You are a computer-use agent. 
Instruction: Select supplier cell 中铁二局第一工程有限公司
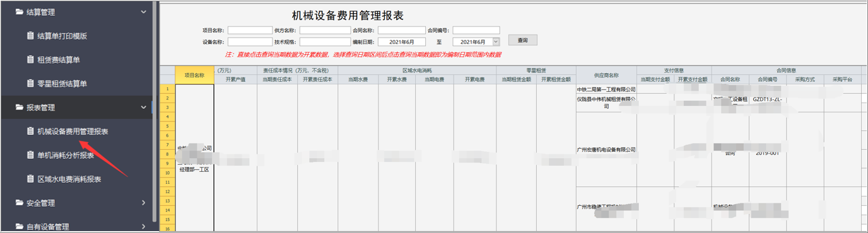(x=606, y=89)
